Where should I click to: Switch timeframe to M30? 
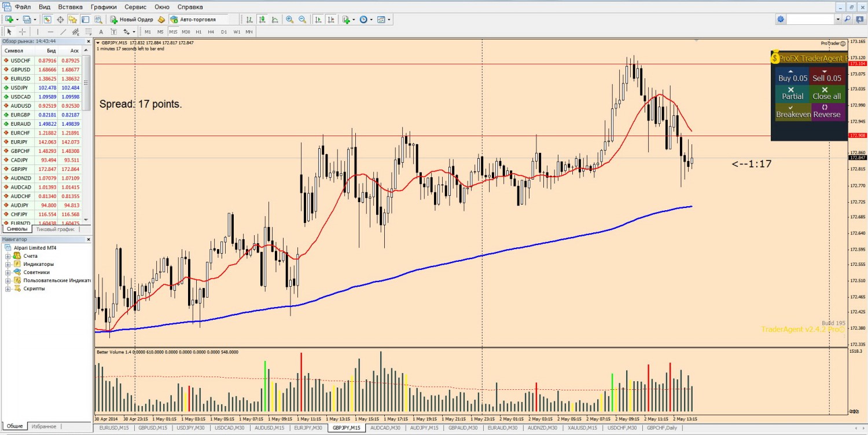tap(186, 32)
